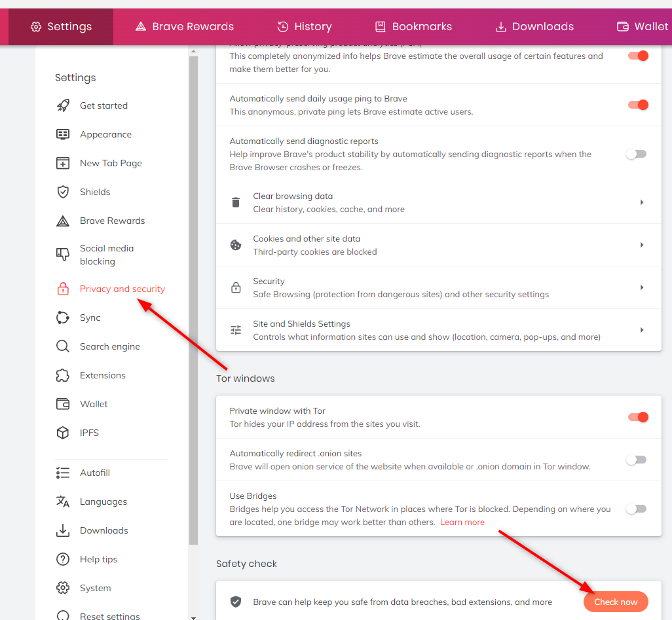Open the Settings tab in top bar
The image size is (672, 620).
(61, 27)
